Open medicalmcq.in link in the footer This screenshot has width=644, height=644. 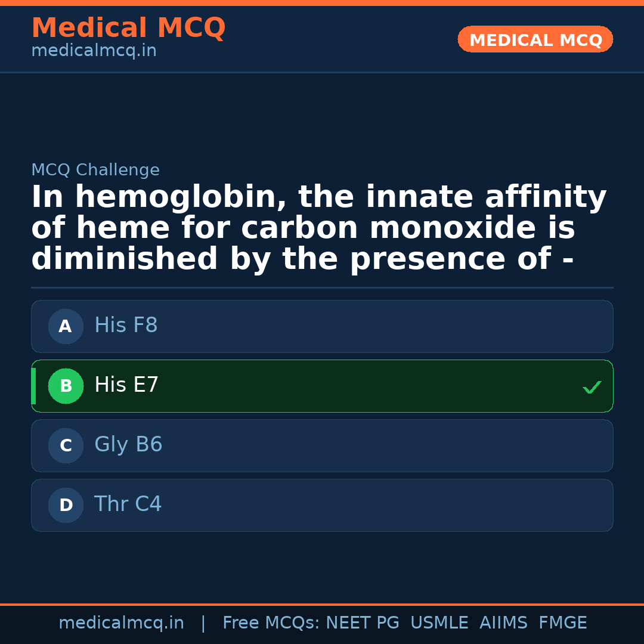121,623
